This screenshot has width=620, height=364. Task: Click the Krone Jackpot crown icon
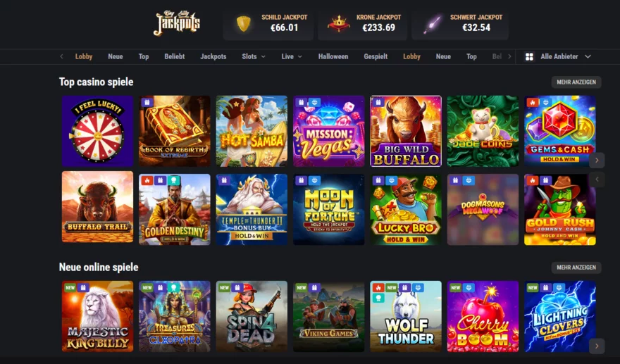pos(338,24)
